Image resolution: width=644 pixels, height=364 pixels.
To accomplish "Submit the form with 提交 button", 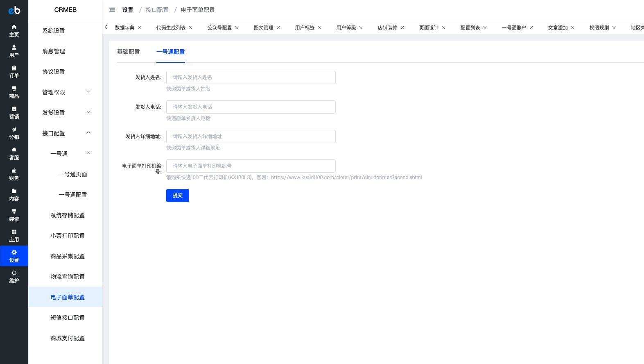I will tap(178, 196).
